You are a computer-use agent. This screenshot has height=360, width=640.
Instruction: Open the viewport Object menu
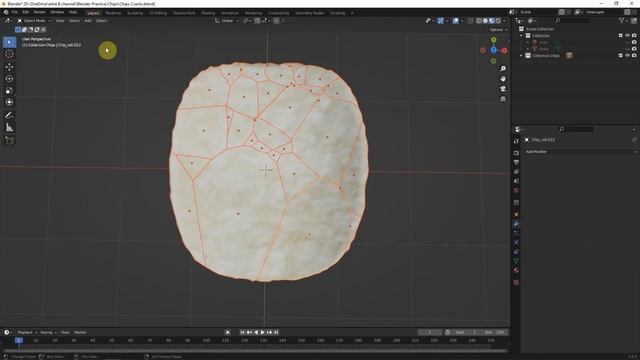(101, 20)
